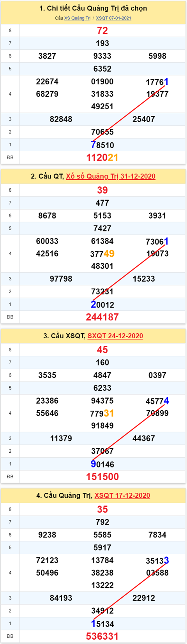Open the XS Quảng Trị link
The image size is (187, 644).
(77, 18)
